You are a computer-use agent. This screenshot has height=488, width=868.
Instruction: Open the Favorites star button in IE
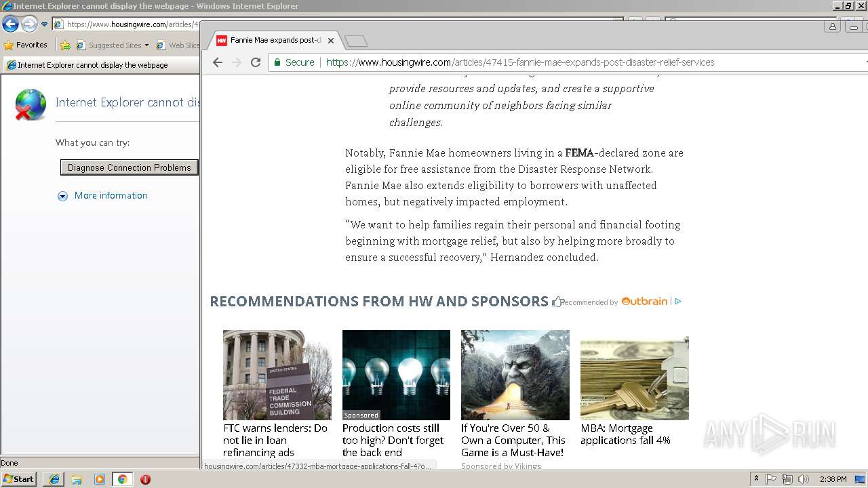coord(26,45)
